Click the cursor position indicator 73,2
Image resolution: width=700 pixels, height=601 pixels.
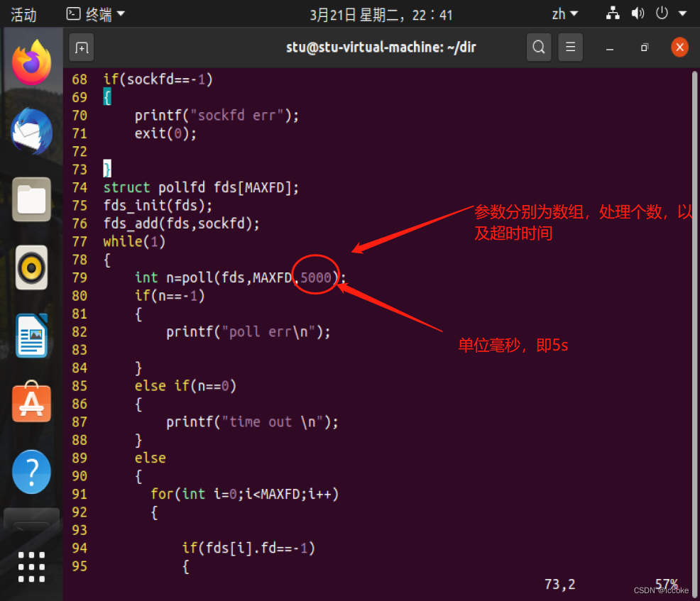pyautogui.click(x=560, y=584)
